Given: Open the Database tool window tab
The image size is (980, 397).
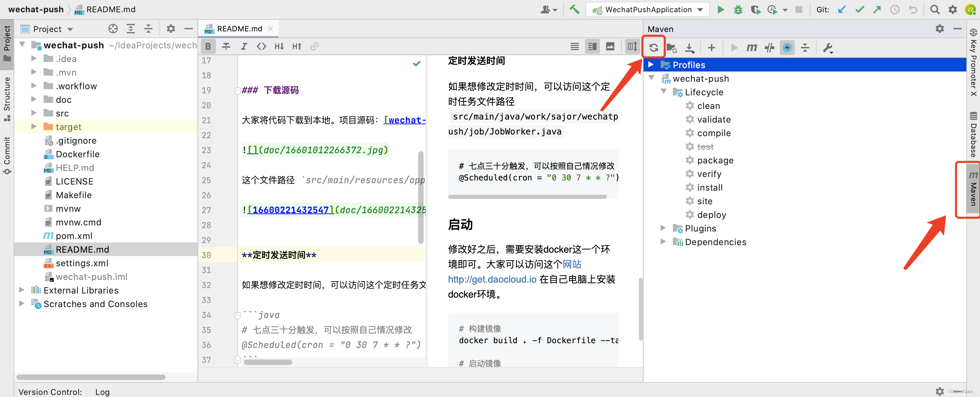Looking at the screenshot, I should coord(973,135).
